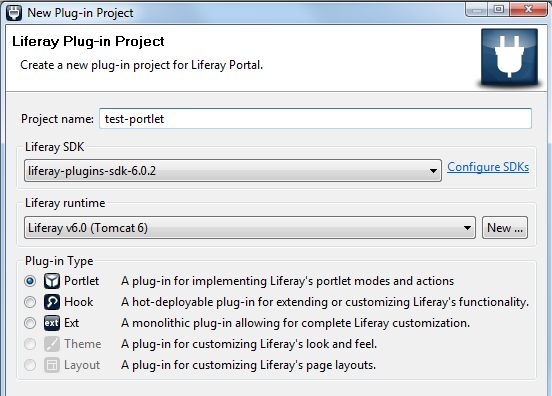Viewport: 552px width, 396px height.
Task: Expand the Liferay runtime dropdown arrow
Action: pyautogui.click(x=467, y=228)
